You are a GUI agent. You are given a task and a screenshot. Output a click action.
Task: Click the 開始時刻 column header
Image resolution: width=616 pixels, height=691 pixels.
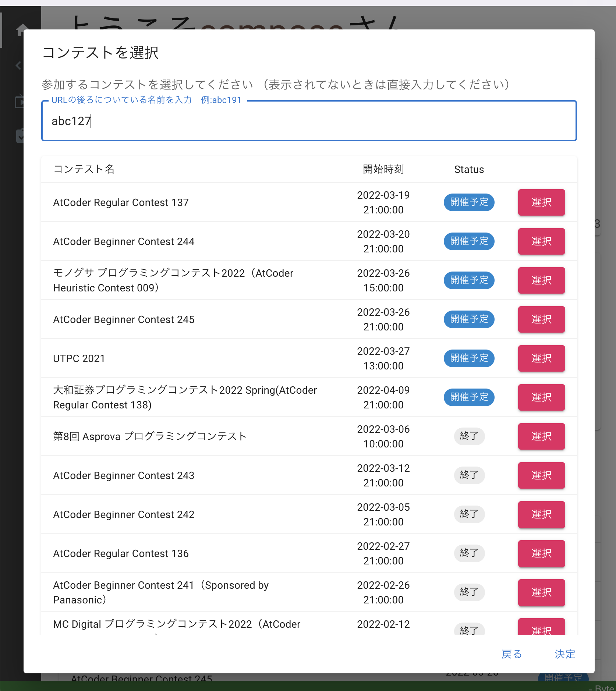[383, 169]
